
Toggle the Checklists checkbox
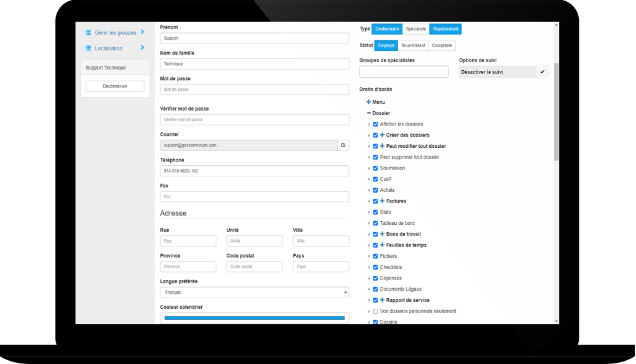click(375, 267)
